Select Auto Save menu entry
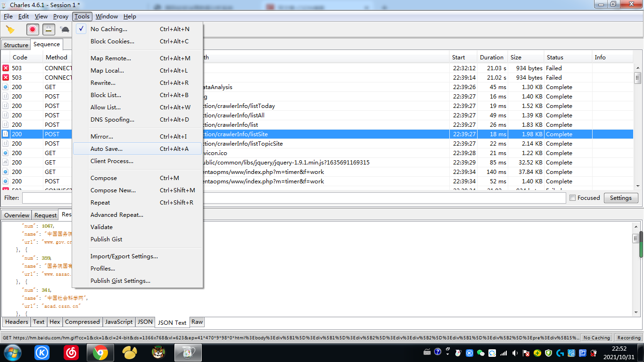The image size is (644, 362). coord(138,149)
